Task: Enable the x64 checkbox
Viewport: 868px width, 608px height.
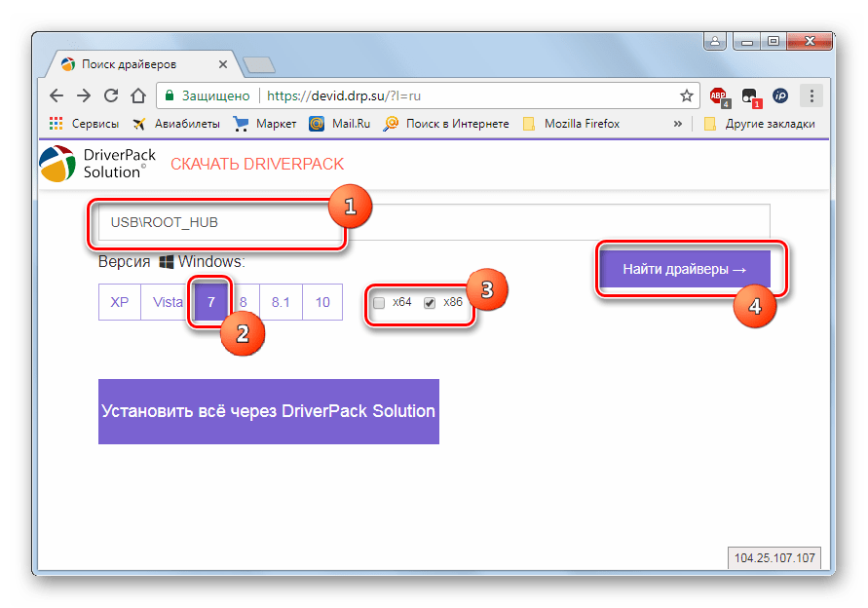Action: 379,303
